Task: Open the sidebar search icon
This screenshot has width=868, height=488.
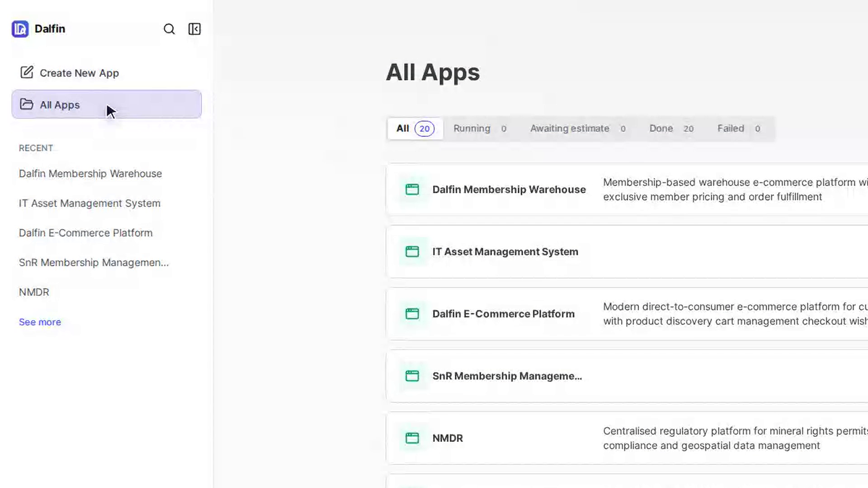Action: [169, 29]
